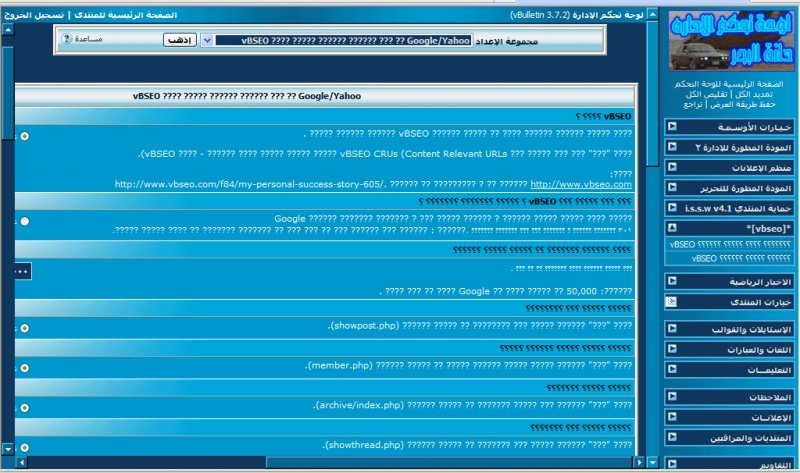This screenshot has height=473, width=800.
Task: Click arrow icon beside الاخبار الرياضية
Action: (x=673, y=282)
